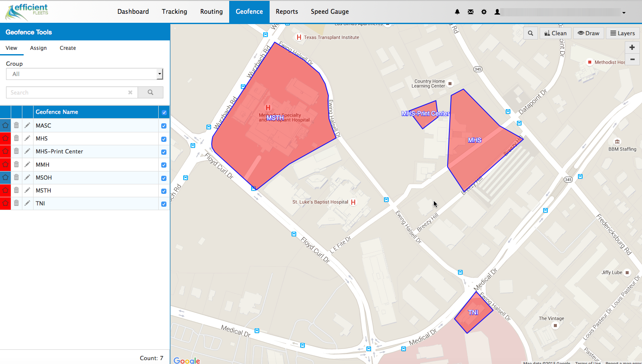The height and width of the screenshot is (364, 642).
Task: Click the map search magnifier button
Action: pyautogui.click(x=531, y=33)
